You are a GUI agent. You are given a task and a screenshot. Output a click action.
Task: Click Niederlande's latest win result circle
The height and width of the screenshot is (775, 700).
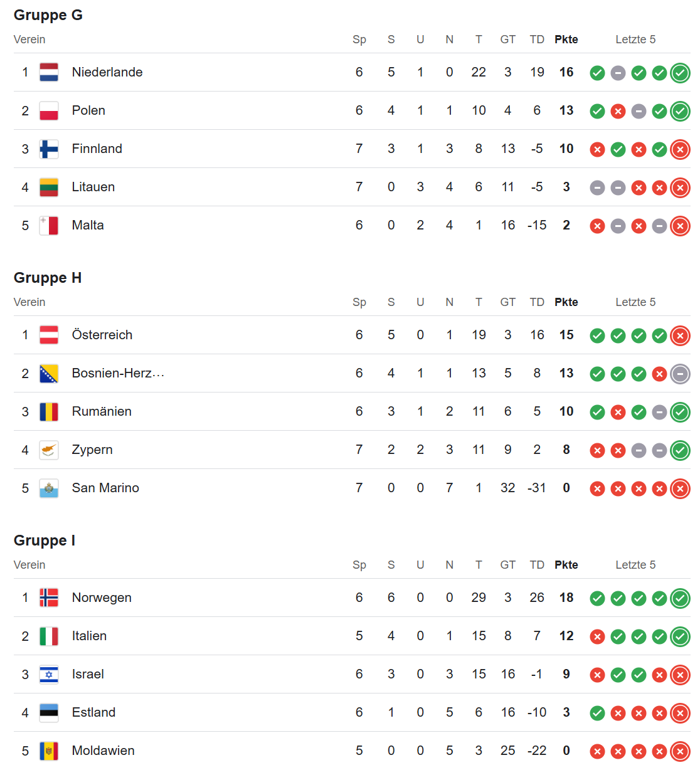680,73
